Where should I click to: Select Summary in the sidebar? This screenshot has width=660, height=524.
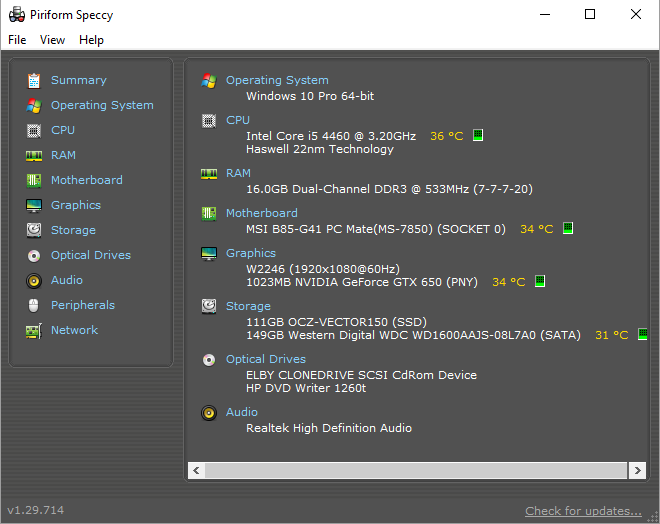[79, 80]
